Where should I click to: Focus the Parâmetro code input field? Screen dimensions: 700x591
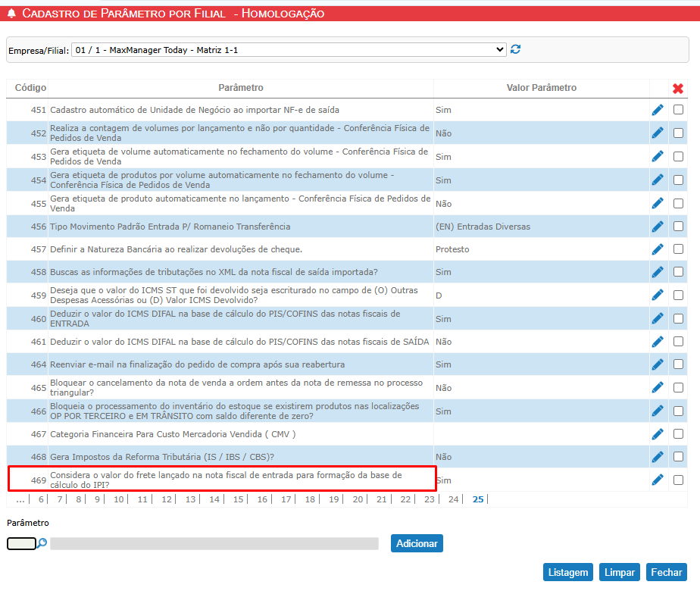click(x=21, y=543)
